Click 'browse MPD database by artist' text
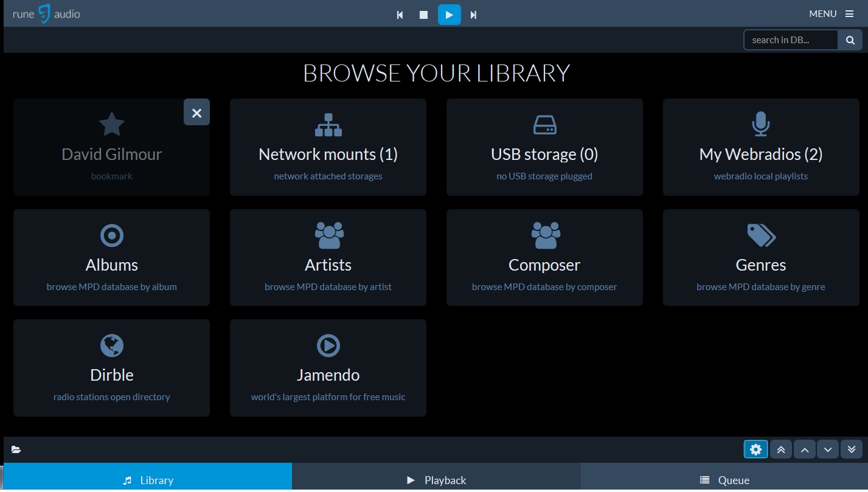The image size is (868, 492). [328, 287]
